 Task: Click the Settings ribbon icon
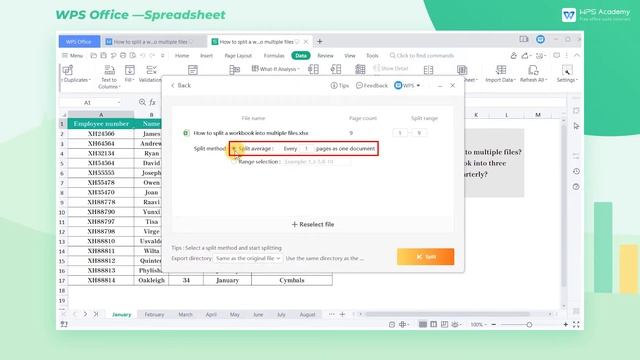[567, 70]
